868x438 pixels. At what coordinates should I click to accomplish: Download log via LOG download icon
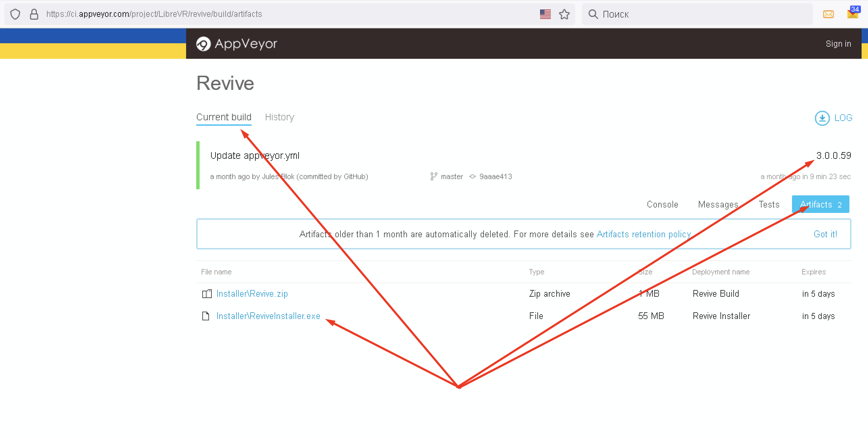pyautogui.click(x=822, y=118)
